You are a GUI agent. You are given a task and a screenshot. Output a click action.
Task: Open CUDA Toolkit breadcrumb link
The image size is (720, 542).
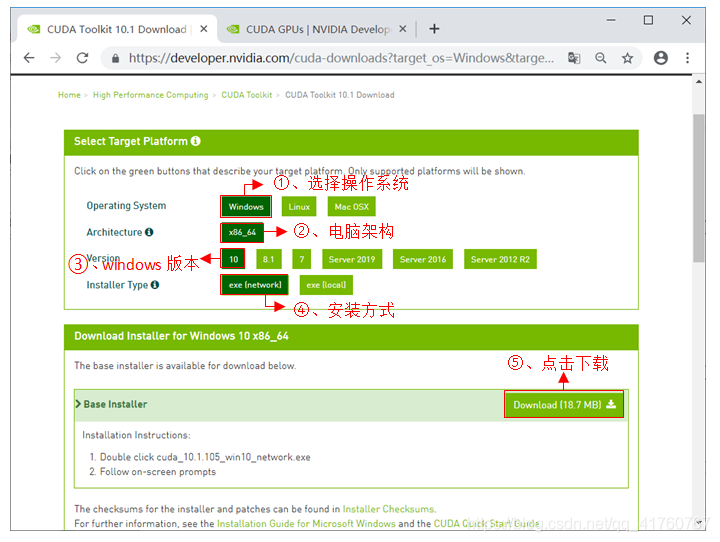[x=247, y=95]
